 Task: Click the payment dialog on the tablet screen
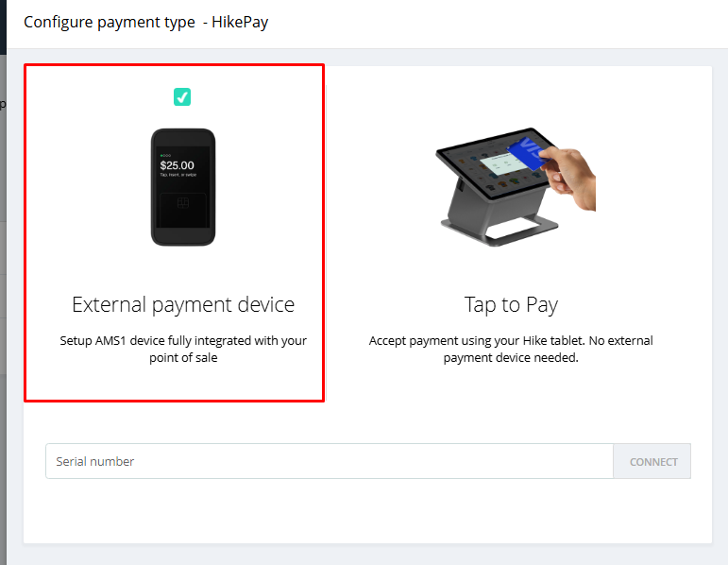(504, 164)
